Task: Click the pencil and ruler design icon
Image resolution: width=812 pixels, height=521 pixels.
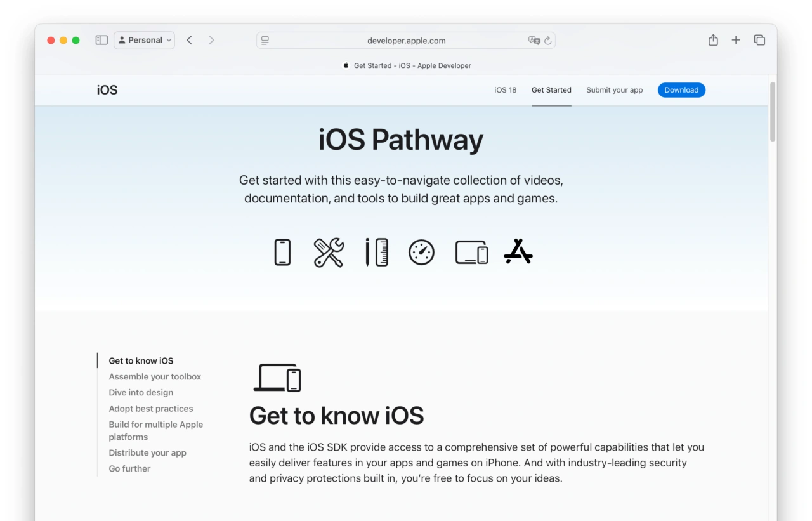Action: point(376,252)
